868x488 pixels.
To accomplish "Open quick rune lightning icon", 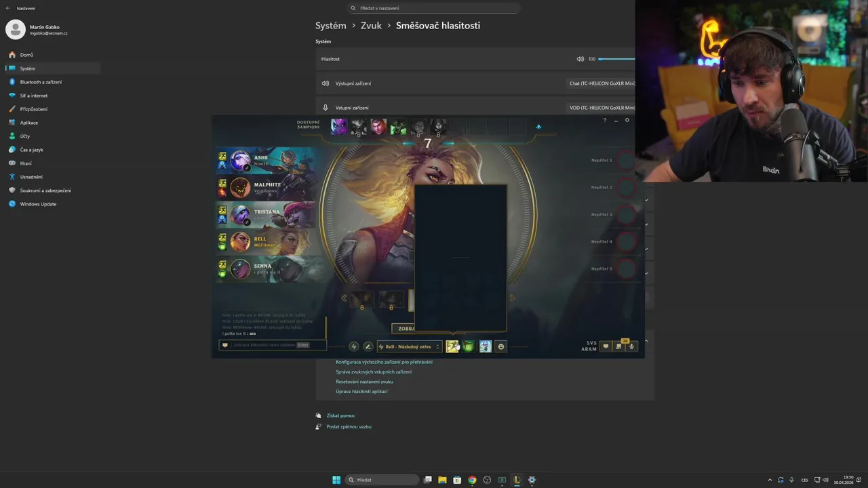I will tap(353, 346).
